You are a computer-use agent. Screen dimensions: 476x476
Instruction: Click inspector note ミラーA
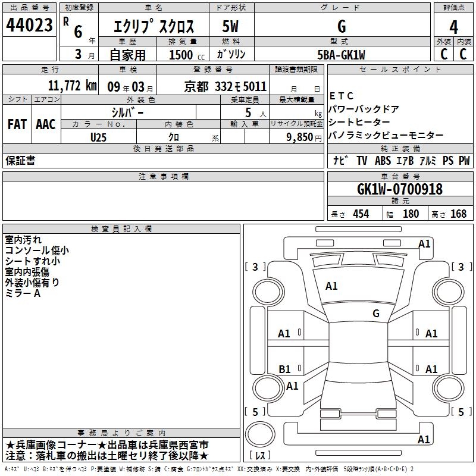pos(23,293)
